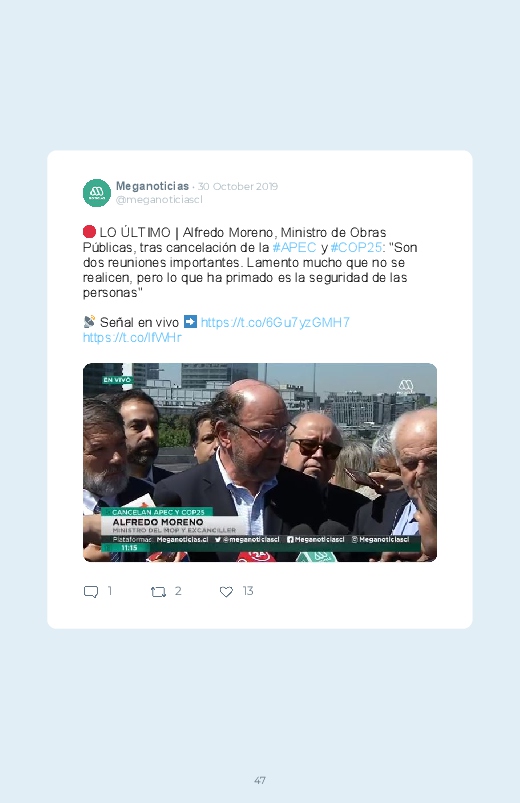
Task: Click the red circle emoji before LO ÚLTIMO
Action: [x=89, y=232]
